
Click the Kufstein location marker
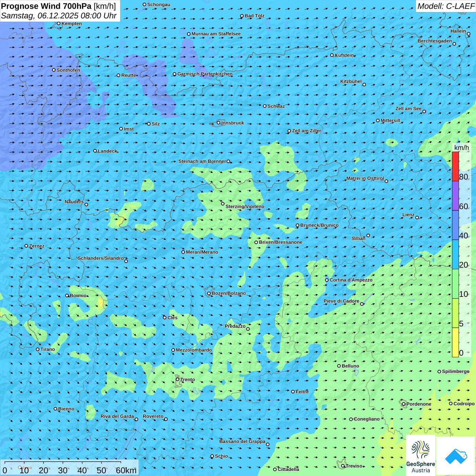[x=332, y=55]
